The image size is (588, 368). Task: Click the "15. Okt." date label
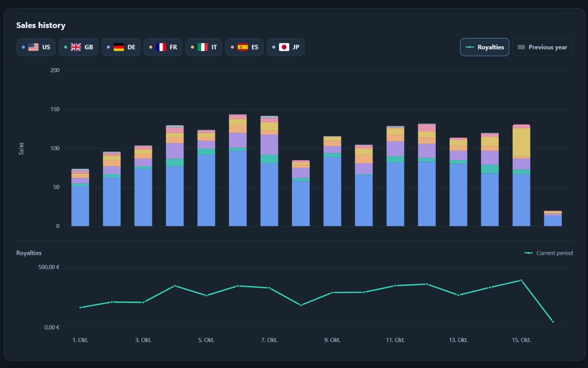[x=521, y=340]
